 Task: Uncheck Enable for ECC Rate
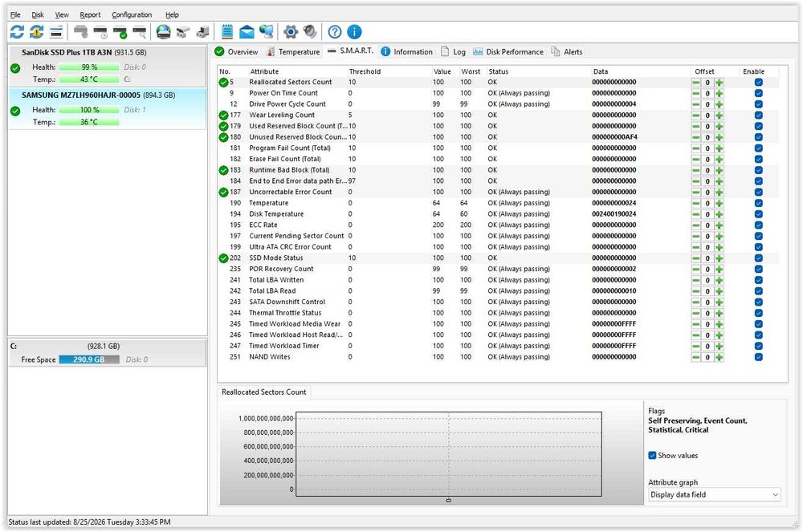pos(759,225)
